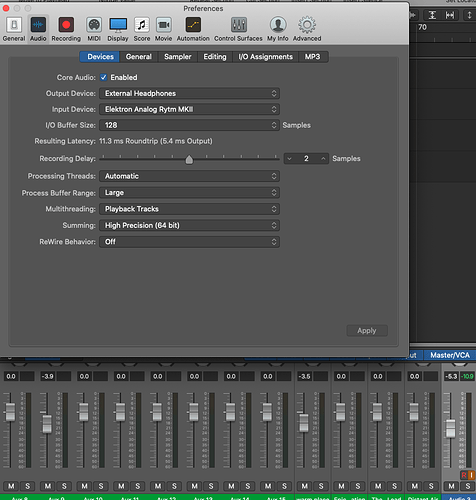This screenshot has height=500, width=476.
Task: Switch to the Devices tab
Action: pos(100,57)
